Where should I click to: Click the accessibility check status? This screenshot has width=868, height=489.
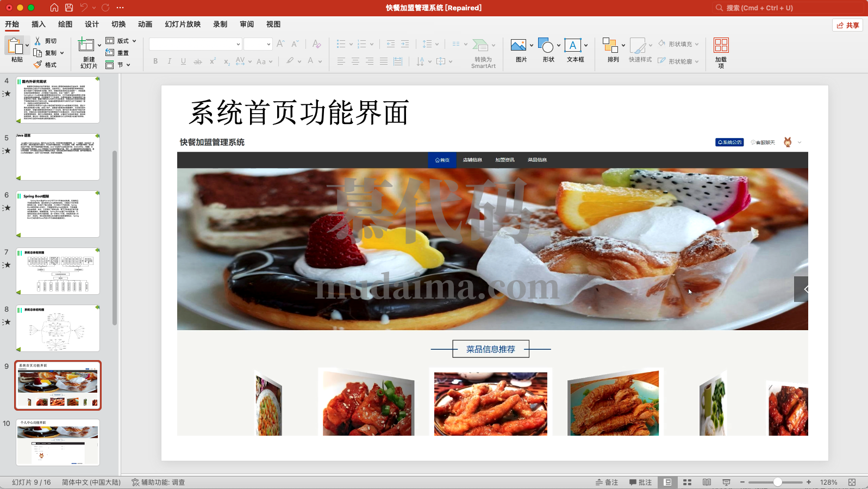158,482
